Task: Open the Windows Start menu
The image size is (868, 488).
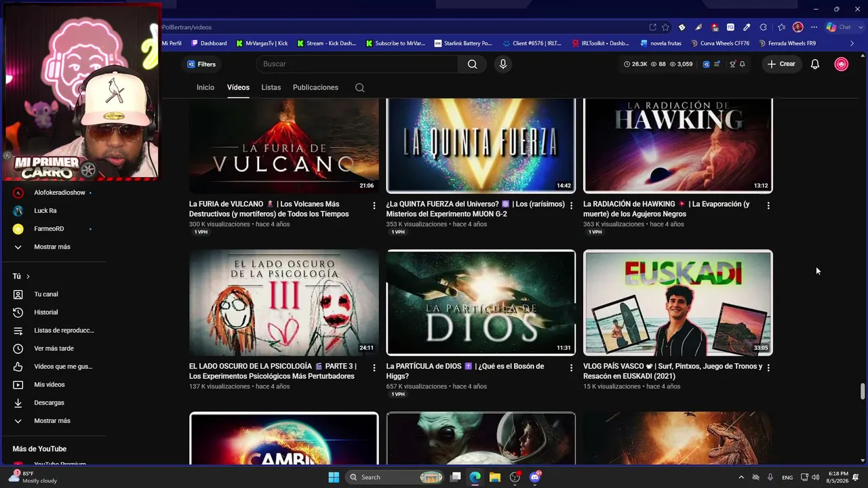Action: [x=334, y=477]
